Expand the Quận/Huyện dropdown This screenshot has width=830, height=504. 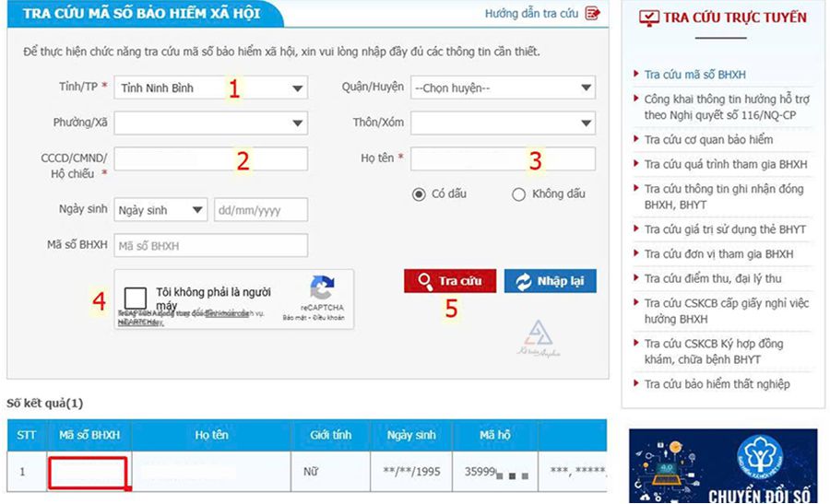point(503,88)
